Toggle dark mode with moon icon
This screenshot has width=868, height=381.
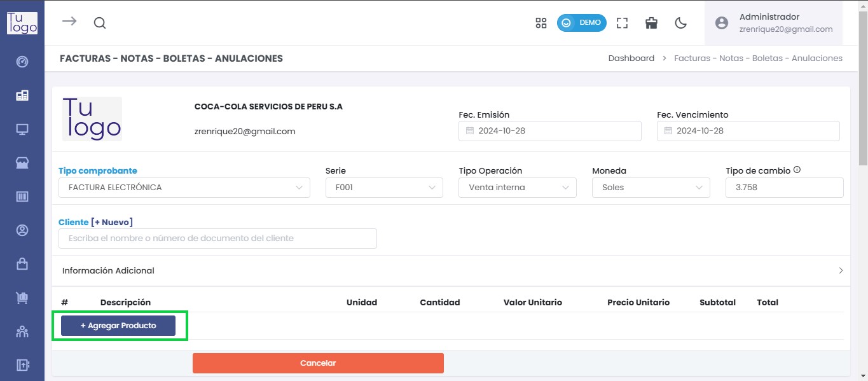click(x=680, y=23)
